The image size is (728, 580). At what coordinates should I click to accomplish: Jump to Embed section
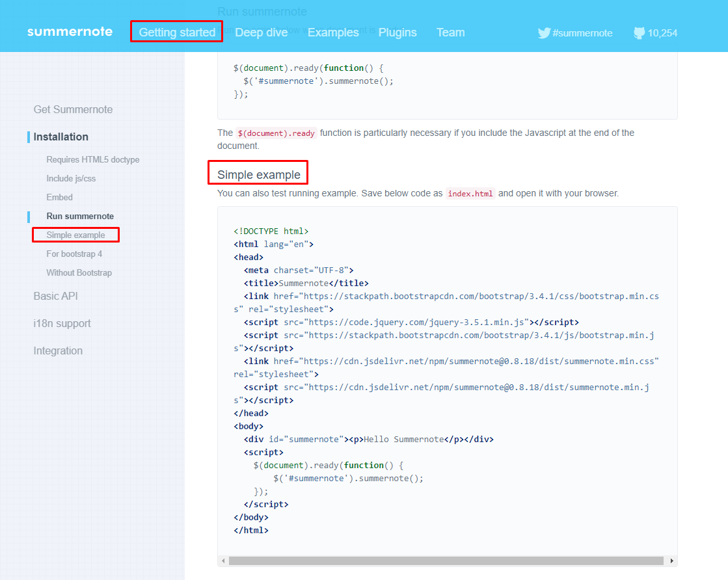click(59, 197)
